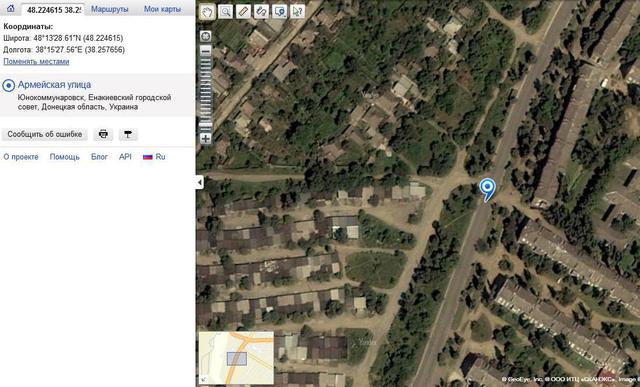Select the ruler distance tool

pos(243,12)
